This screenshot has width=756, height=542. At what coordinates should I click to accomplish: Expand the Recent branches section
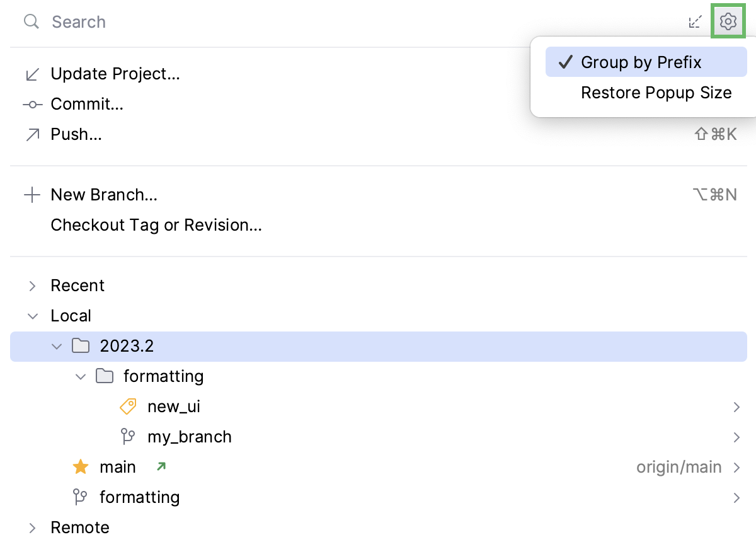pyautogui.click(x=32, y=285)
